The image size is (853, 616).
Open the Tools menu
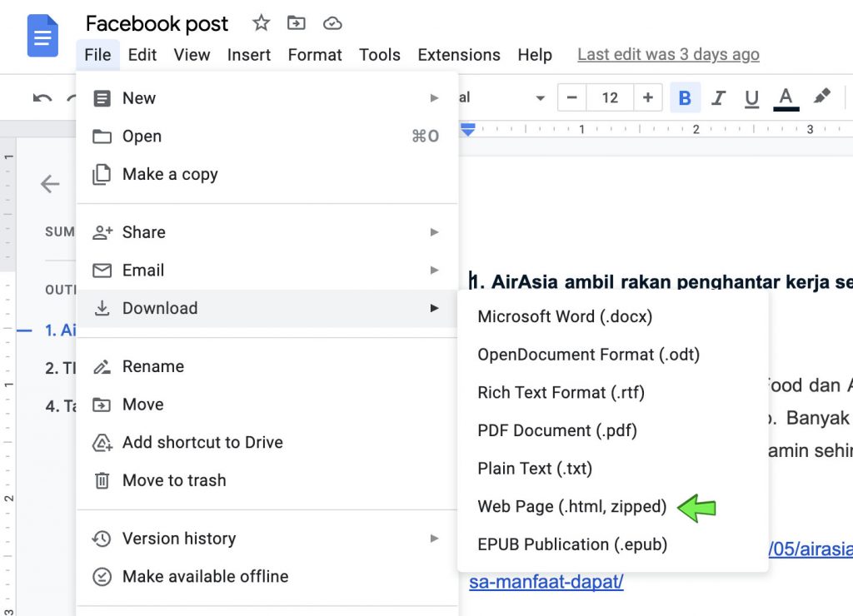pos(380,55)
